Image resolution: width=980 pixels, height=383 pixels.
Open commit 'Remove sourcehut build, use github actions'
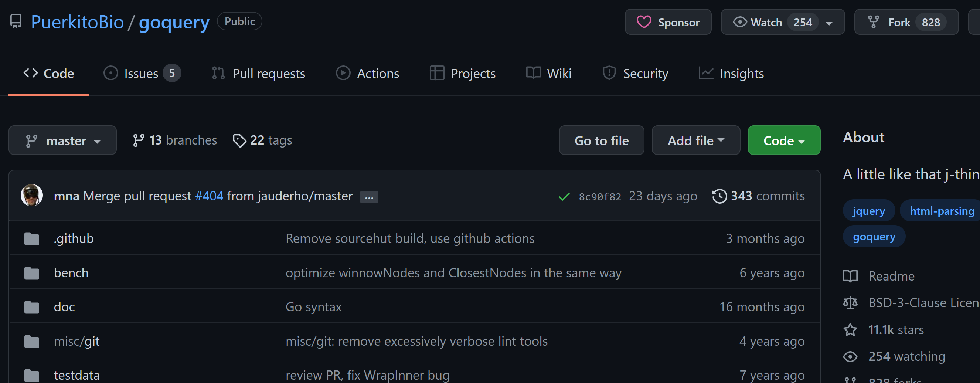pyautogui.click(x=410, y=238)
